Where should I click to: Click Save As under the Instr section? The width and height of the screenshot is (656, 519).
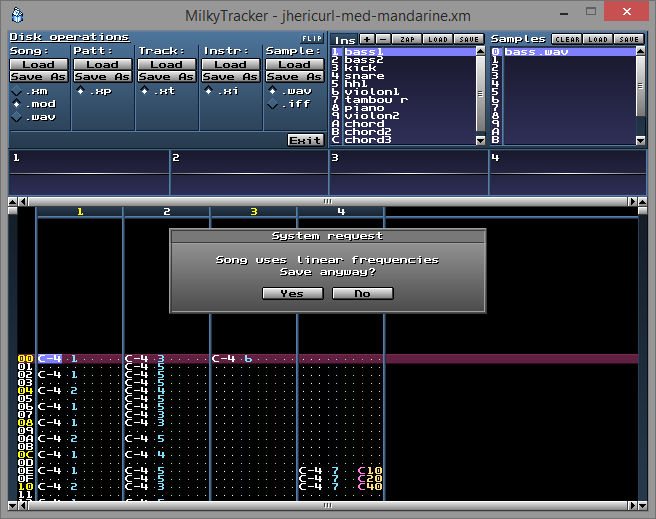click(231, 77)
